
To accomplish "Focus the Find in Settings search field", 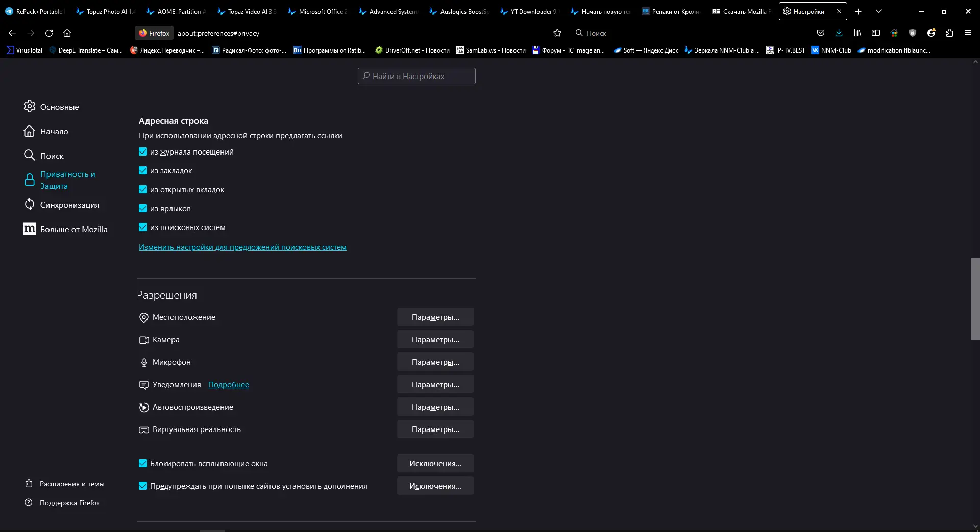I will coord(416,77).
